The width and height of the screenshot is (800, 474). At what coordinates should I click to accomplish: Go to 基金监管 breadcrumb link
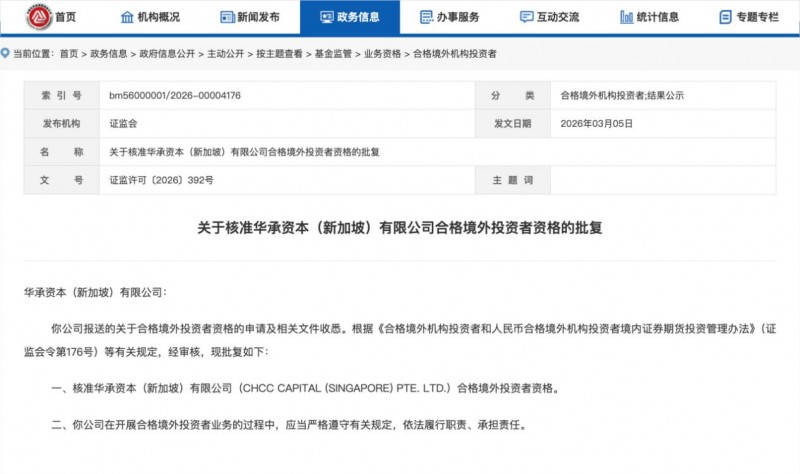click(333, 54)
